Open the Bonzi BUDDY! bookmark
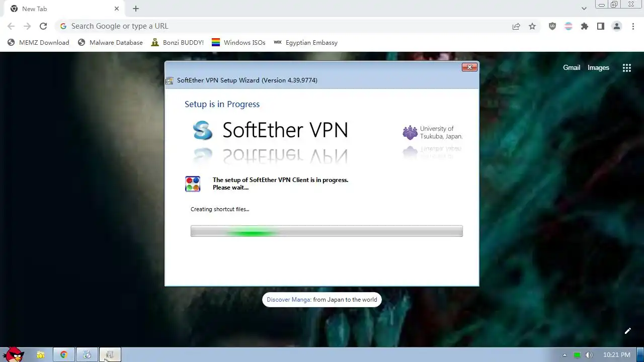Image resolution: width=644 pixels, height=362 pixels. [x=177, y=43]
